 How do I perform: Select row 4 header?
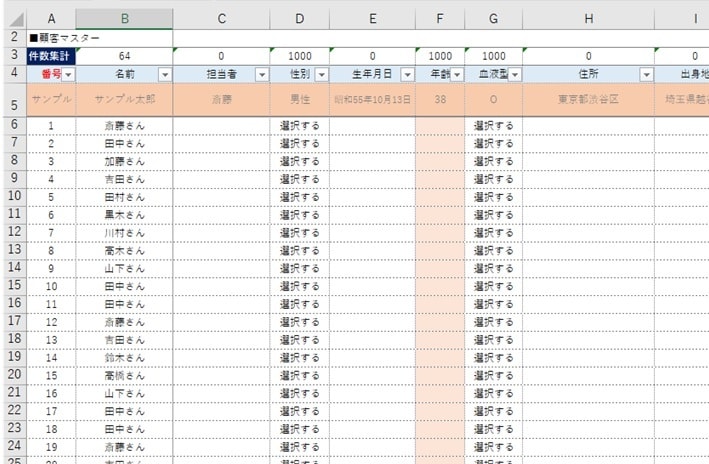coord(15,74)
